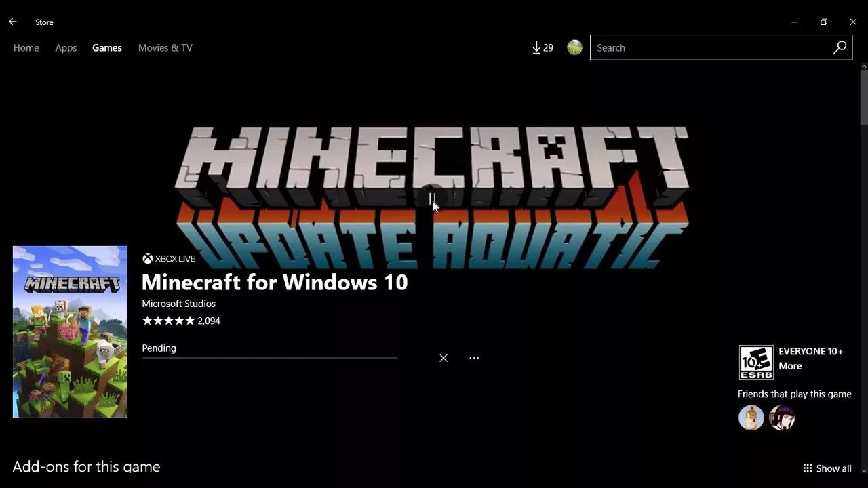The width and height of the screenshot is (868, 488).
Task: Open the Home tab
Action: coord(26,47)
